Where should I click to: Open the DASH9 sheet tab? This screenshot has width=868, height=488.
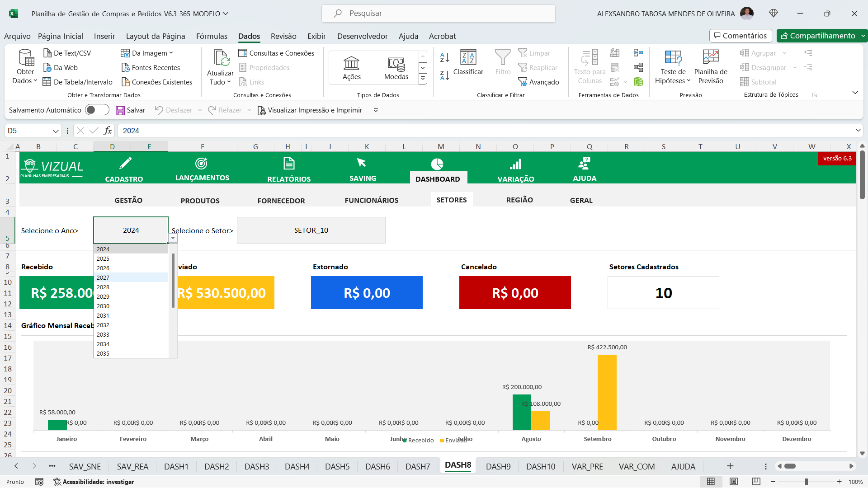click(498, 466)
